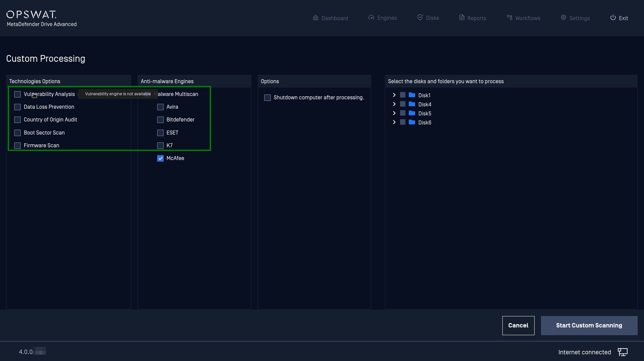
Task: Select the Disk4 checkbox
Action: [x=403, y=104]
